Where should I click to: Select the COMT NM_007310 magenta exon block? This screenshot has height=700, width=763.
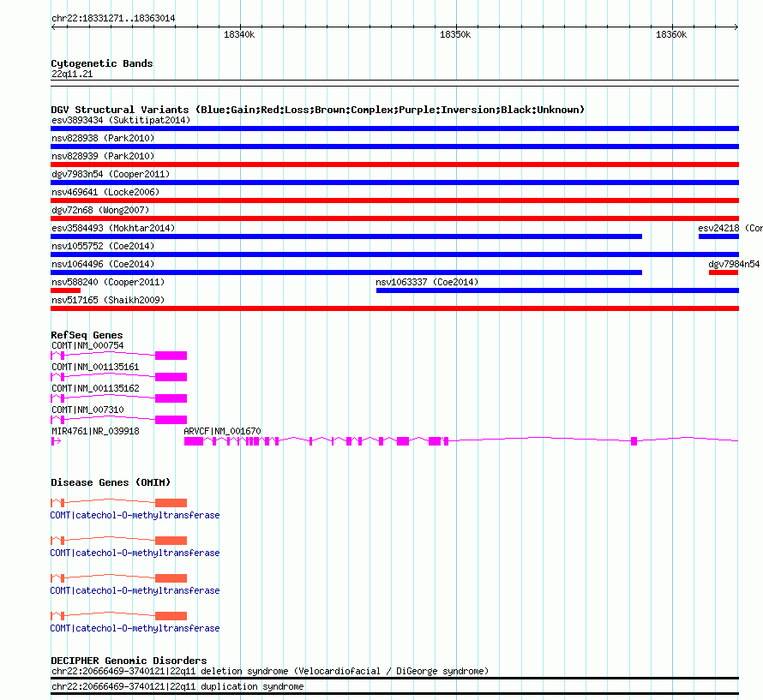tap(171, 420)
